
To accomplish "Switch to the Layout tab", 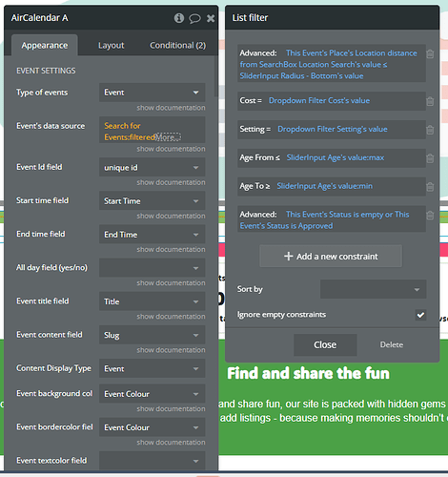I will point(111,46).
